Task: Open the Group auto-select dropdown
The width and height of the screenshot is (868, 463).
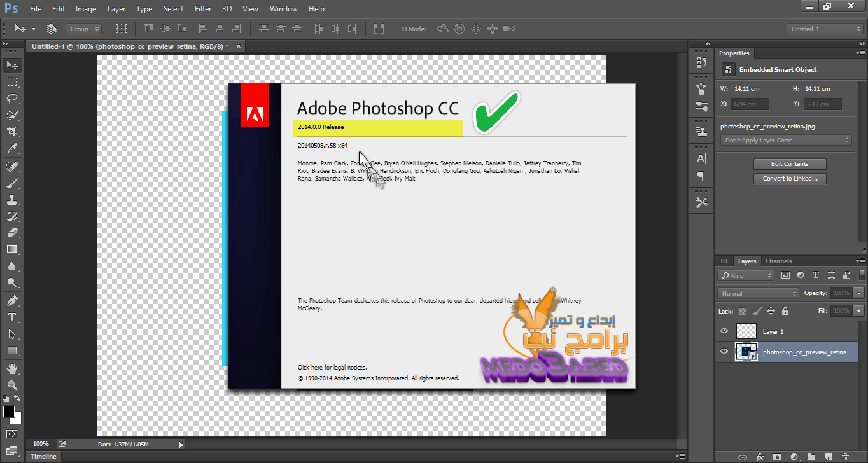Action: tap(84, 29)
